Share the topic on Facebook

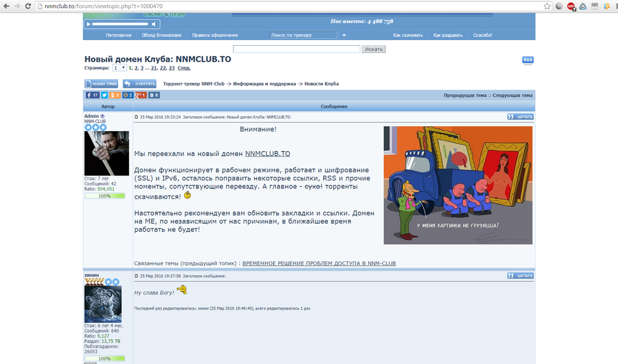tap(93, 95)
